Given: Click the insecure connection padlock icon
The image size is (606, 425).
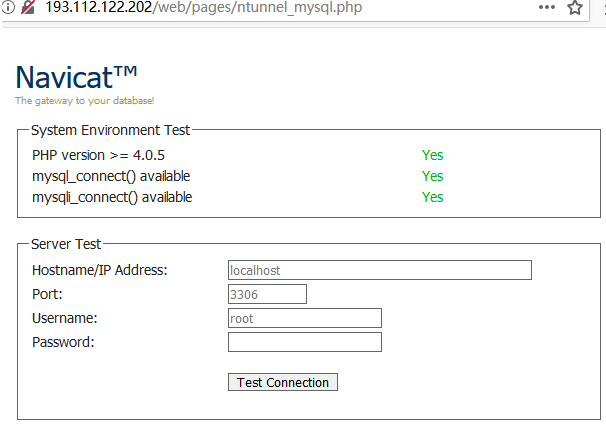Looking at the screenshot, I should tap(28, 7).
